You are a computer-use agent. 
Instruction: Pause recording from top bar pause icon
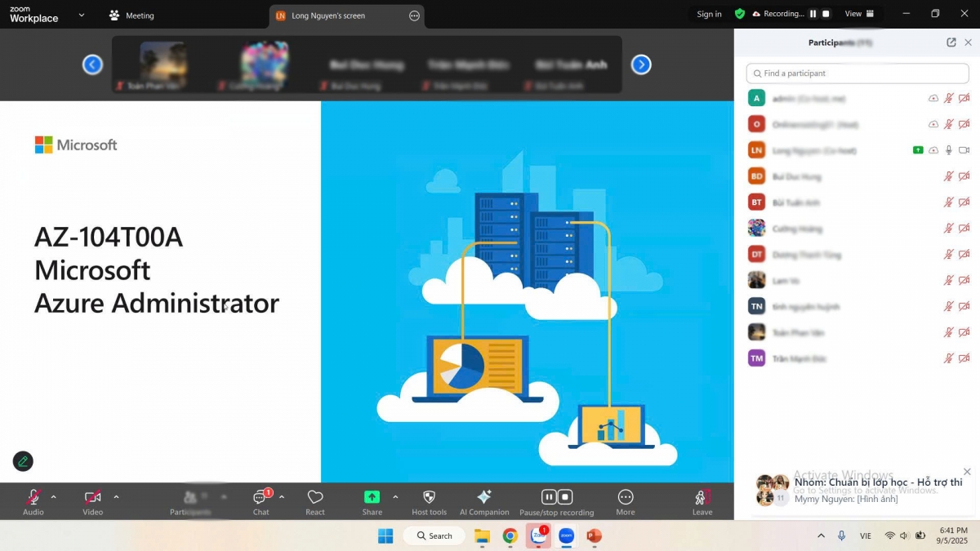[x=813, y=14]
